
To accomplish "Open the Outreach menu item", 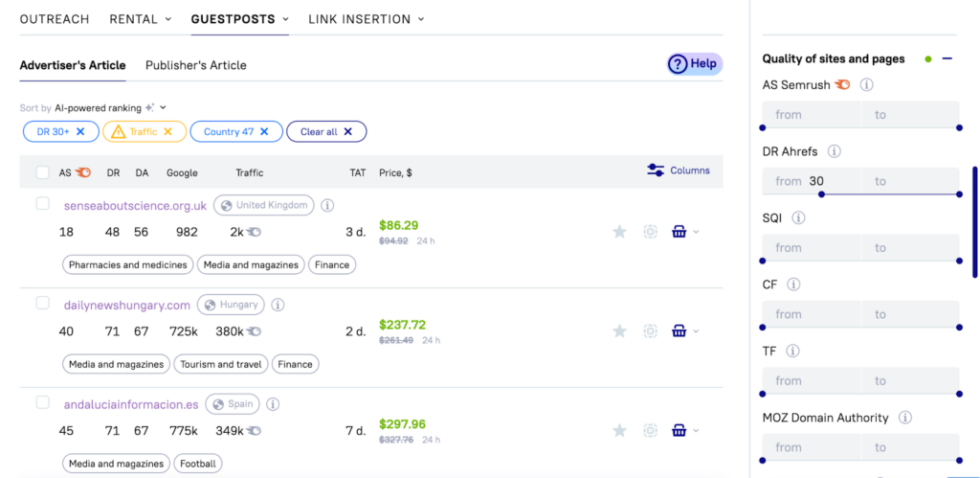I will 55,19.
